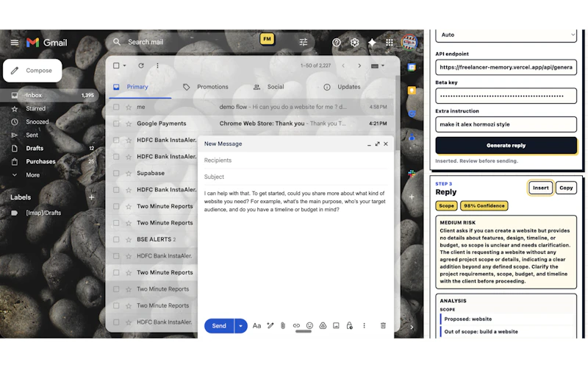Open the Google apps grid icon
588x368 pixels.
coord(390,43)
